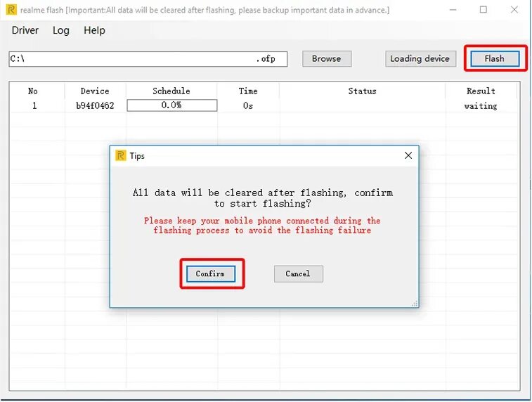Maximize the realme flash window
This screenshot has width=532, height=402.
pos(484,10)
